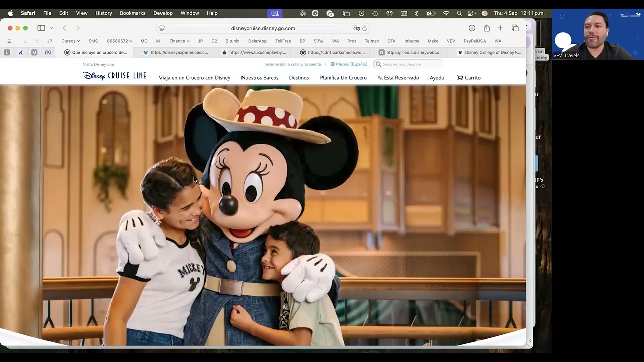
Task: Reload the page with refresh icon
Action: coord(365,28)
